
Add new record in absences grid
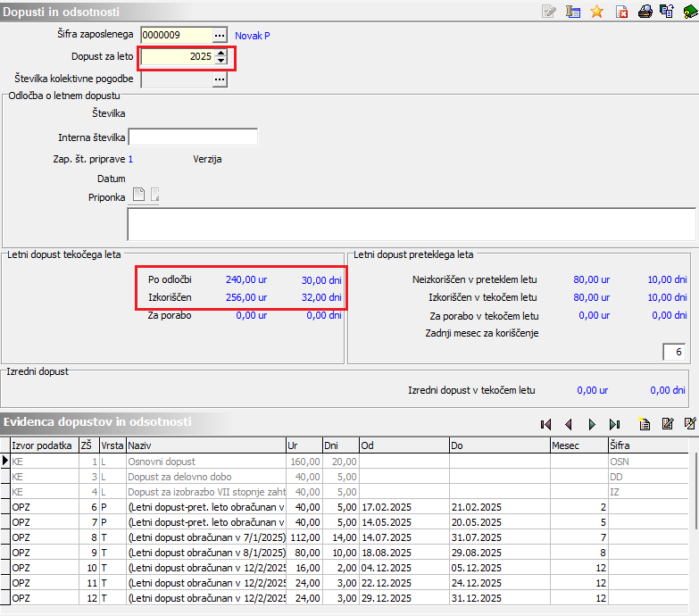pyautogui.click(x=644, y=424)
